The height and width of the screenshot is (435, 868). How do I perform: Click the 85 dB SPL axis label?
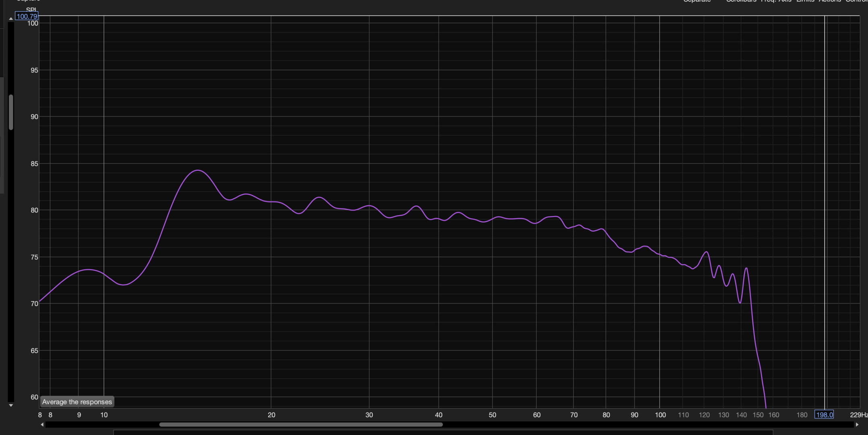(x=34, y=164)
